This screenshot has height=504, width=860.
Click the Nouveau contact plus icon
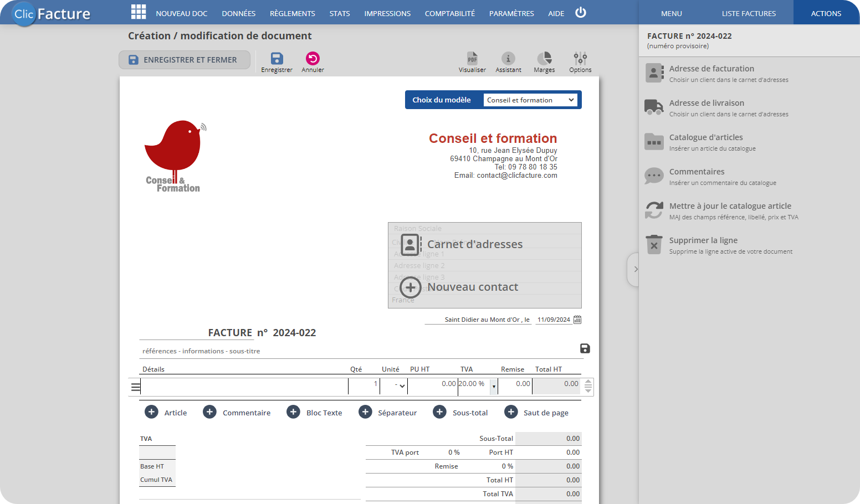tap(410, 287)
